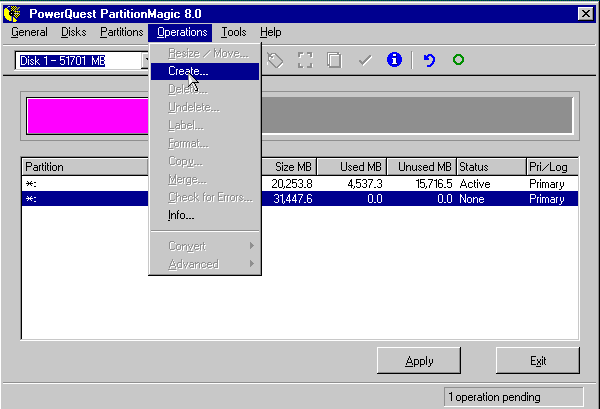600x409 pixels.
Task: Click the blue Undo last change arrow
Action: click(429, 60)
